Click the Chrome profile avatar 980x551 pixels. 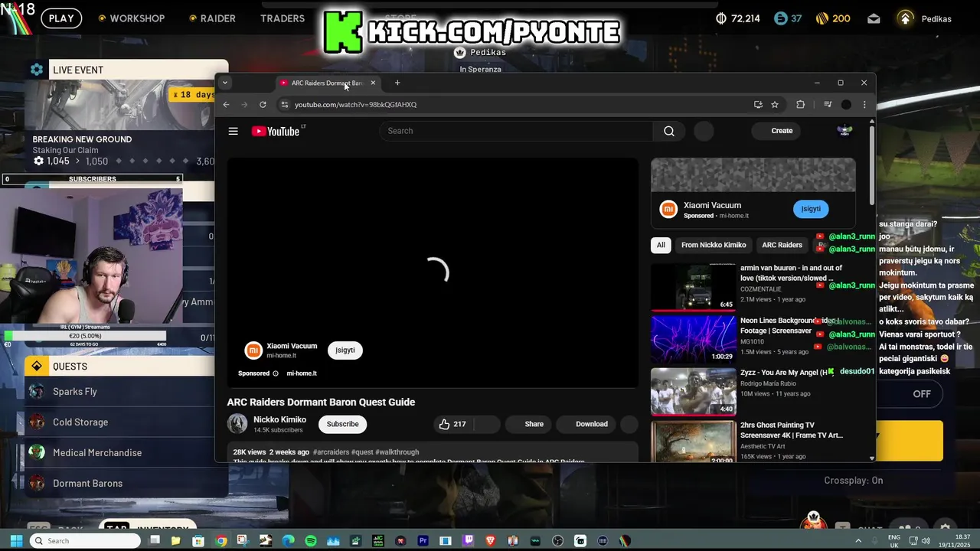(x=846, y=105)
